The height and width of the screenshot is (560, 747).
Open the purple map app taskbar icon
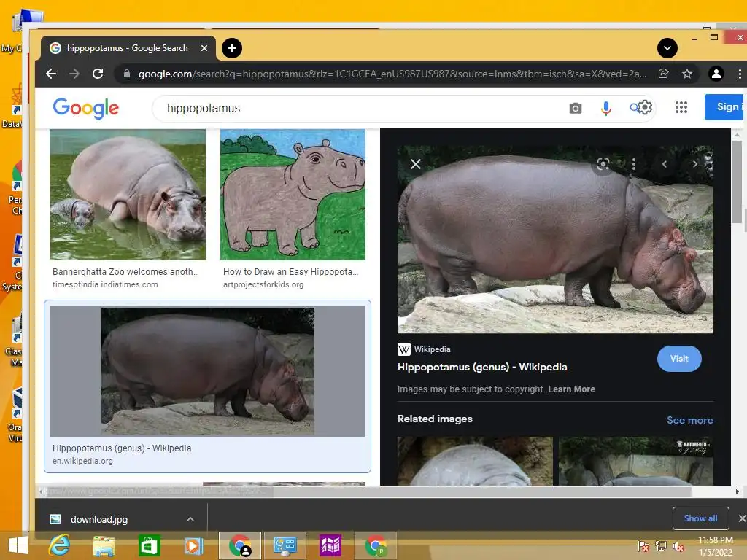coord(330,545)
